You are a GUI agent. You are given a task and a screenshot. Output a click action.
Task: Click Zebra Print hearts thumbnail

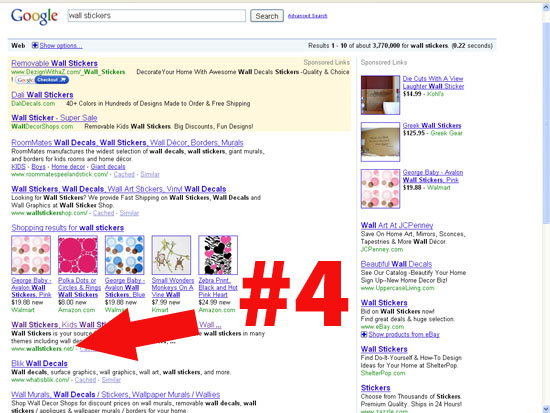coord(218,255)
